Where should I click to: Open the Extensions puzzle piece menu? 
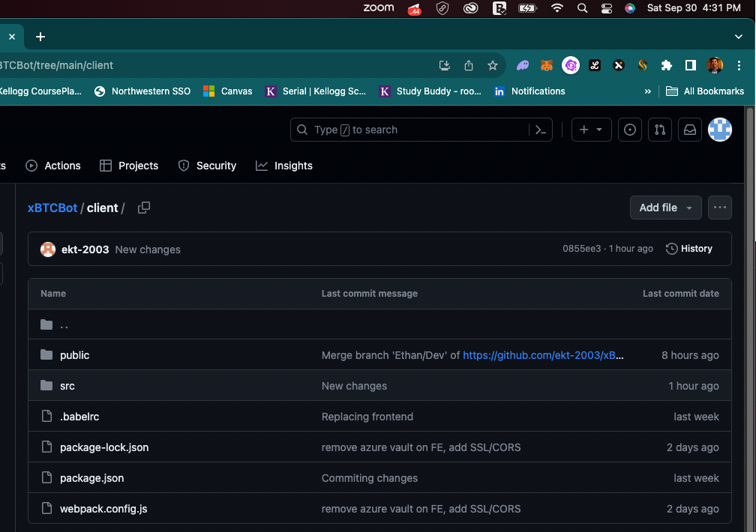tap(666, 65)
